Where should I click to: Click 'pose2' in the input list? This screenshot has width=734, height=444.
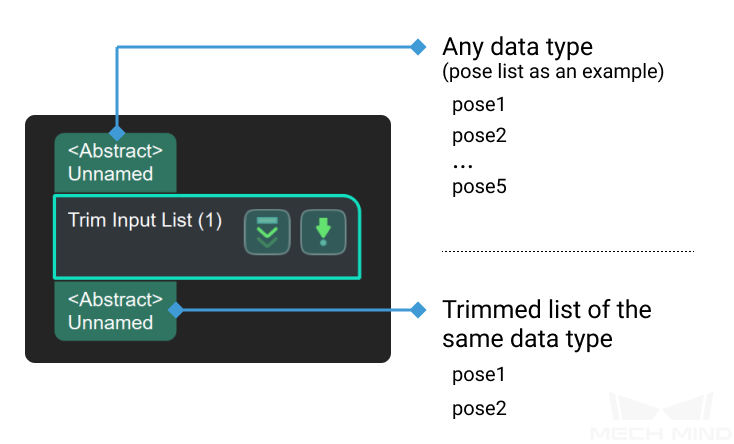click(479, 135)
